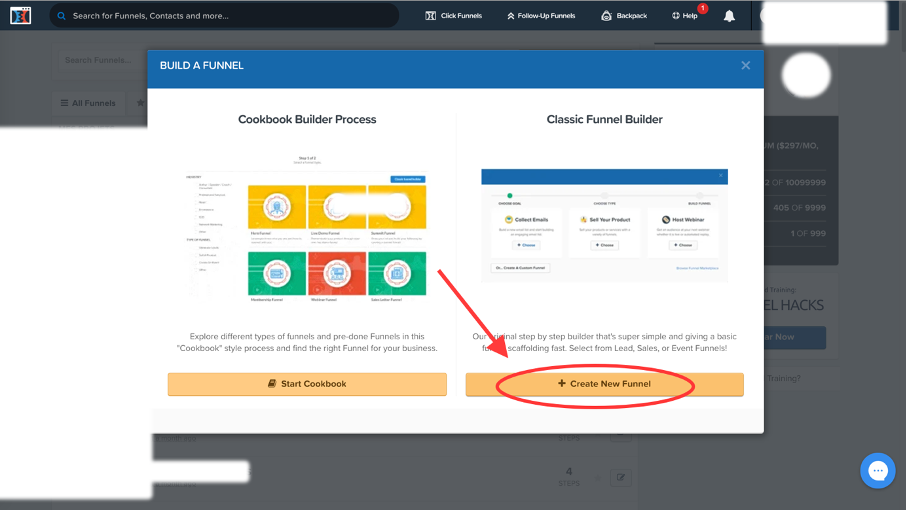Focus the top search field

tap(224, 16)
